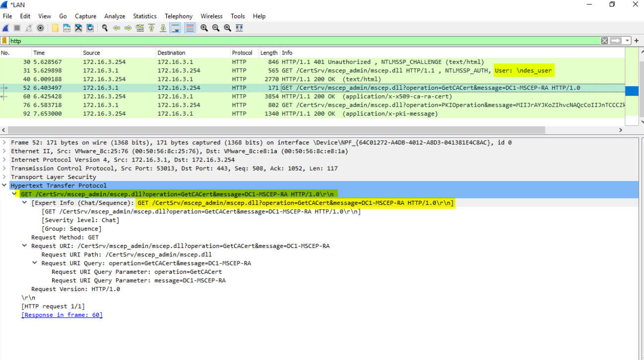Open the Telephony menu
The image size is (644, 360).
click(x=179, y=16)
